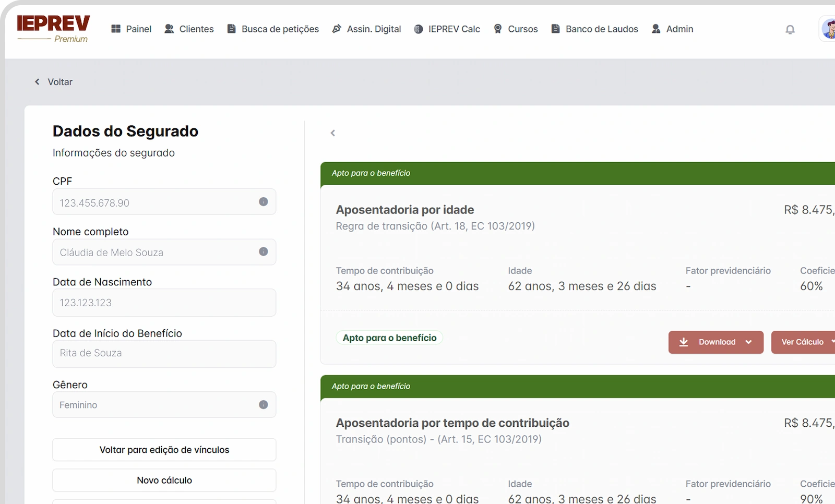
Task: Click the download arrow icon on Download button
Action: [x=684, y=342]
